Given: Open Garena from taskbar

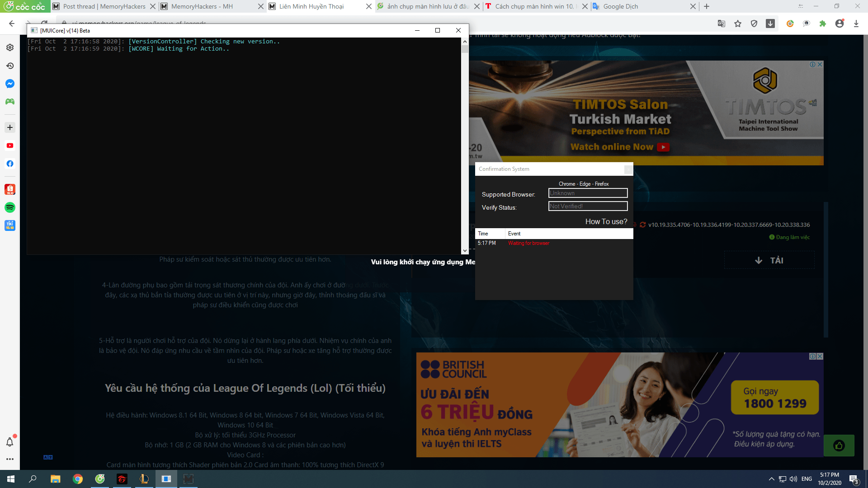Looking at the screenshot, I should click(x=122, y=479).
